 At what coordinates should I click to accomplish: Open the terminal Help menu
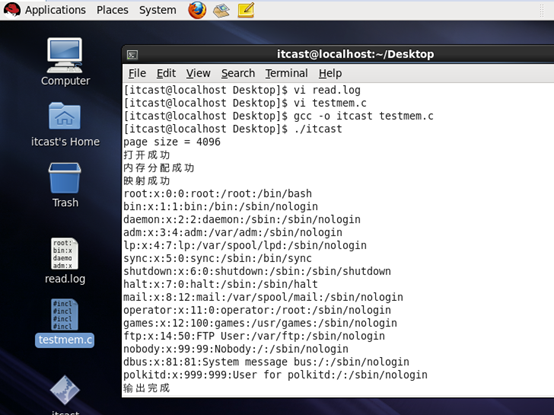coord(330,73)
